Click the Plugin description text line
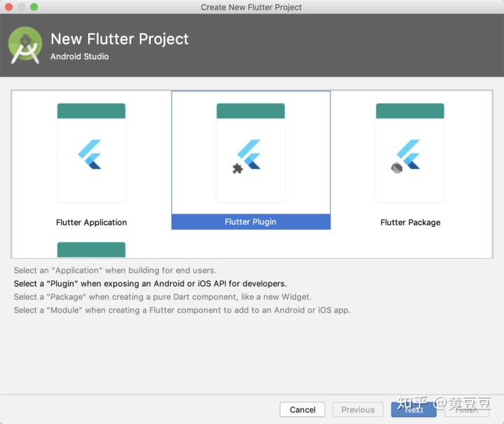504x424 pixels. [150, 284]
